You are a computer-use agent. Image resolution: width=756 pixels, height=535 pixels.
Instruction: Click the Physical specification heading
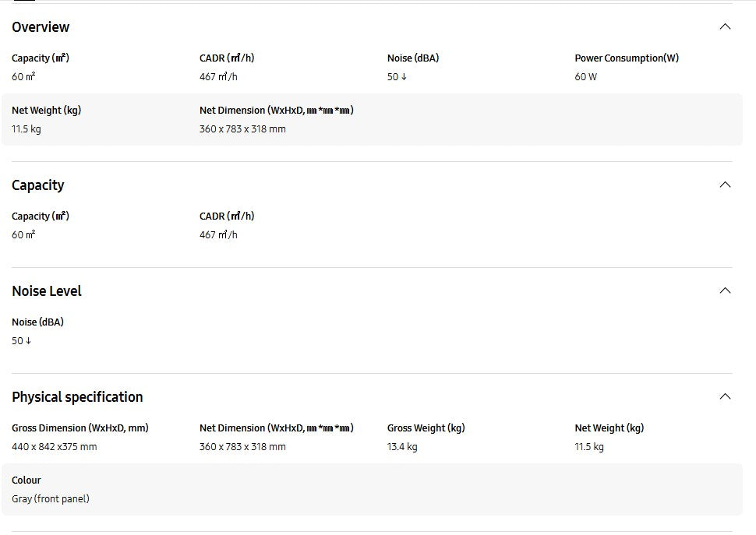coord(77,397)
